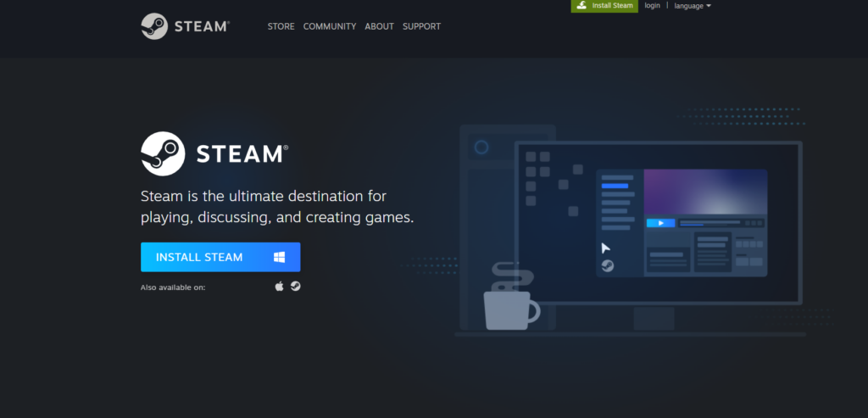
Task: Click the blue play button in the monitor illustration
Action: tap(660, 223)
